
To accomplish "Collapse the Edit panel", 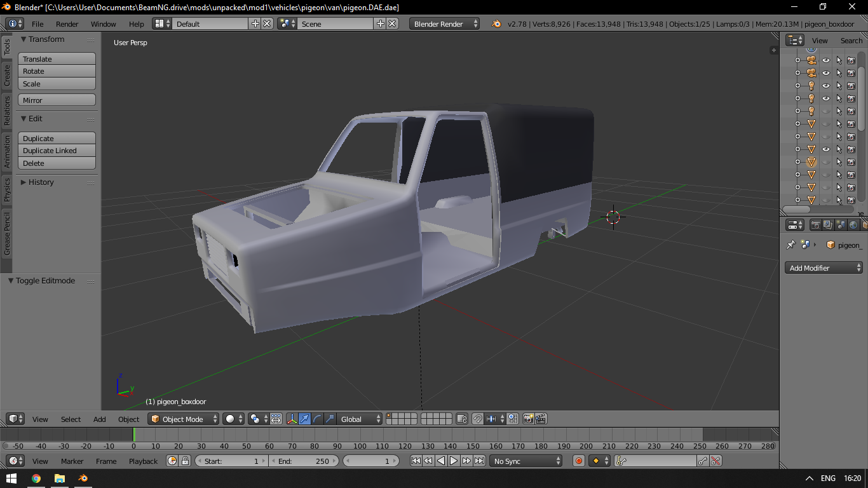I will [x=24, y=119].
